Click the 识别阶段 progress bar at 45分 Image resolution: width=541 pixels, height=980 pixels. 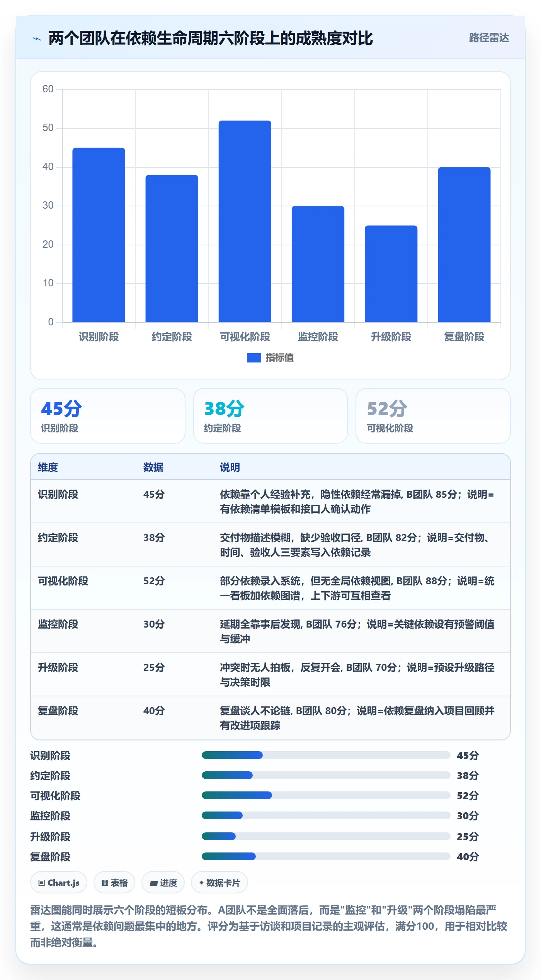tap(326, 755)
